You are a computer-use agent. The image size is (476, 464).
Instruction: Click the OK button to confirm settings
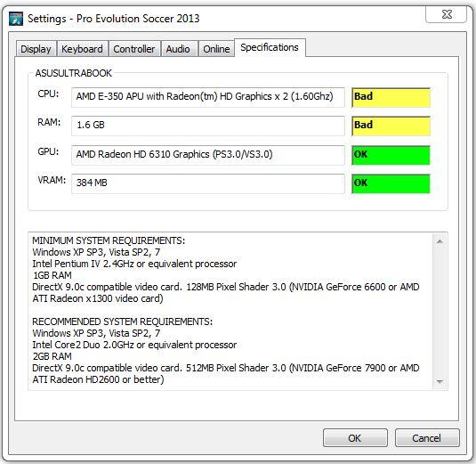355,438
